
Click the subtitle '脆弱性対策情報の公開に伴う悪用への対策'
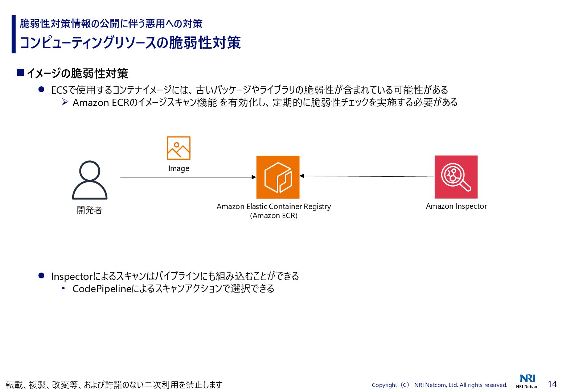point(111,24)
